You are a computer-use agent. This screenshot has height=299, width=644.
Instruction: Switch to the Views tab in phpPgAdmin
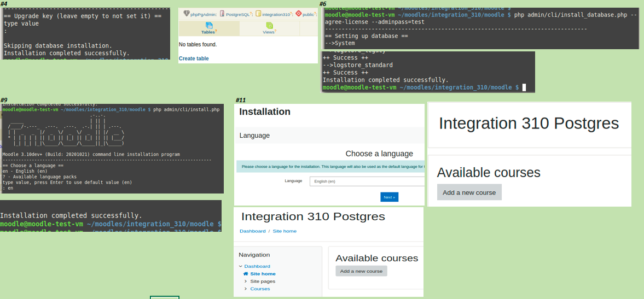pos(269,28)
